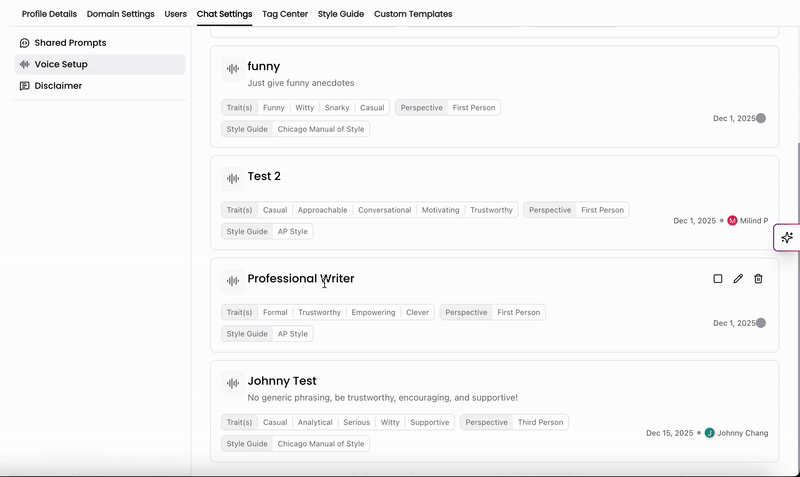Click the Trustworthy trait on Test 2
This screenshot has width=800, height=477.
(491, 210)
